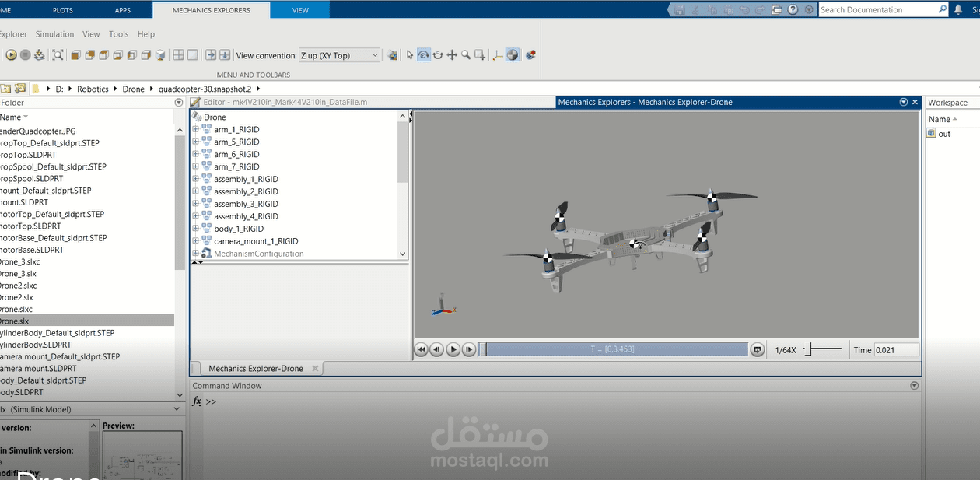Activate the Zoom magnifier tool
The width and height of the screenshot is (980, 480).
pos(466,55)
